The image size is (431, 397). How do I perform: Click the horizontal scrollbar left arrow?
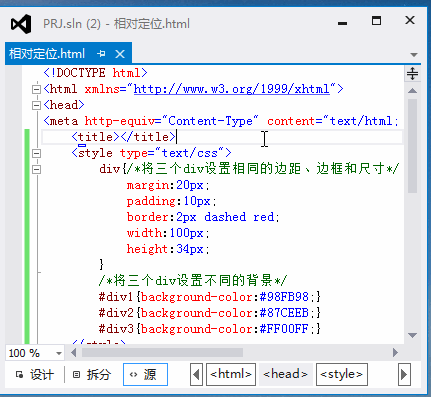[74, 353]
